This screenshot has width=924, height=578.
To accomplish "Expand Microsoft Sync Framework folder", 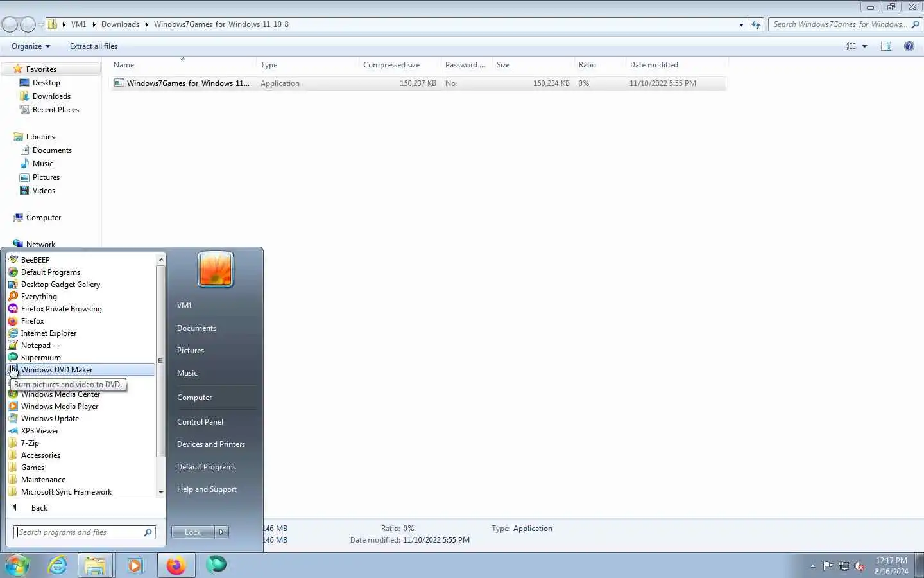I will pyautogui.click(x=66, y=491).
